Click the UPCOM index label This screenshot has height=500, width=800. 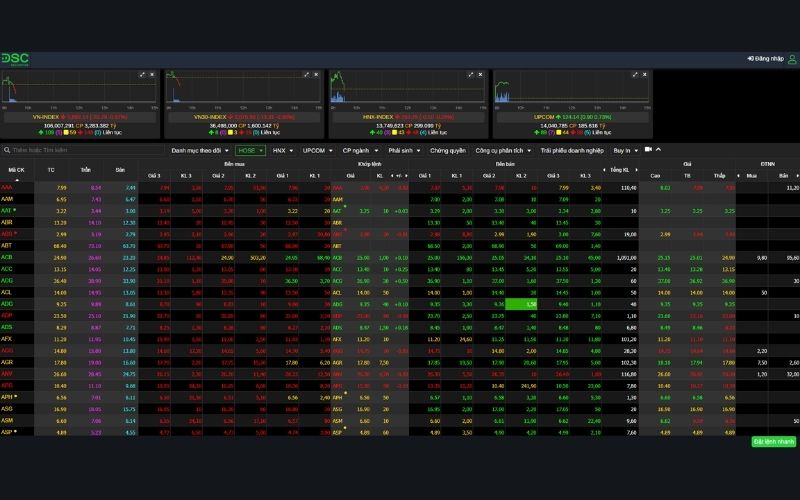point(544,117)
